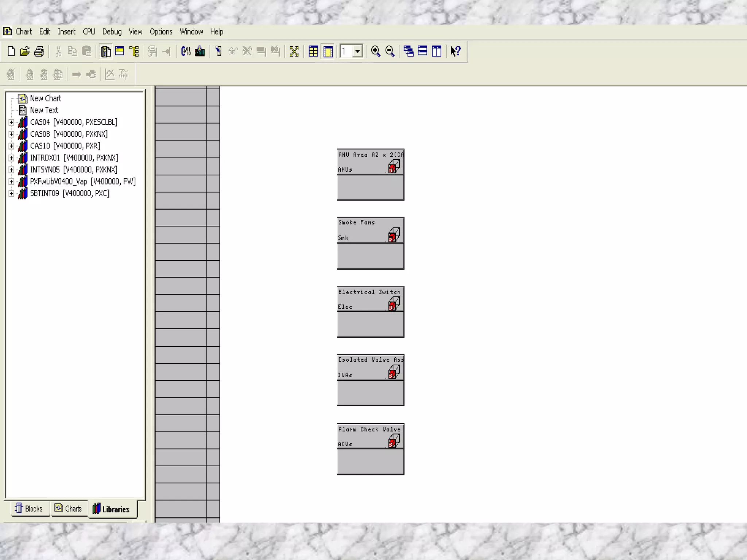This screenshot has height=560, width=747.
Task: Click the Print toolbar icon
Action: (x=39, y=51)
